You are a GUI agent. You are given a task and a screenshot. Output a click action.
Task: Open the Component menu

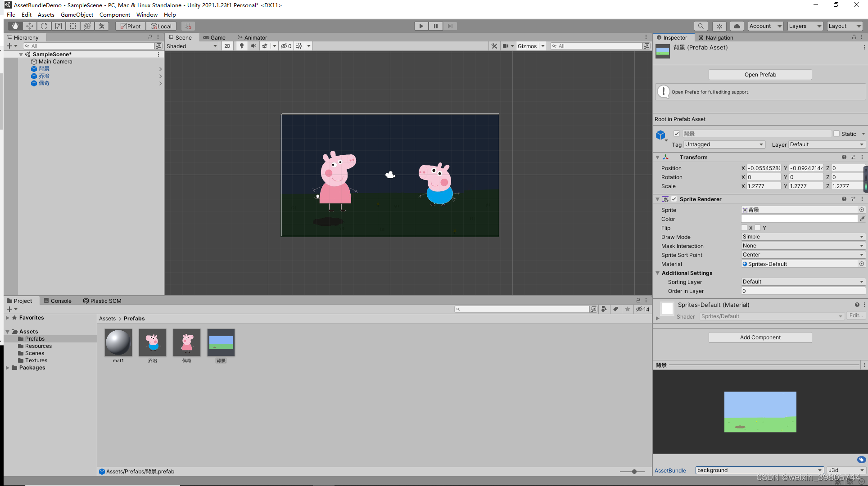115,14
